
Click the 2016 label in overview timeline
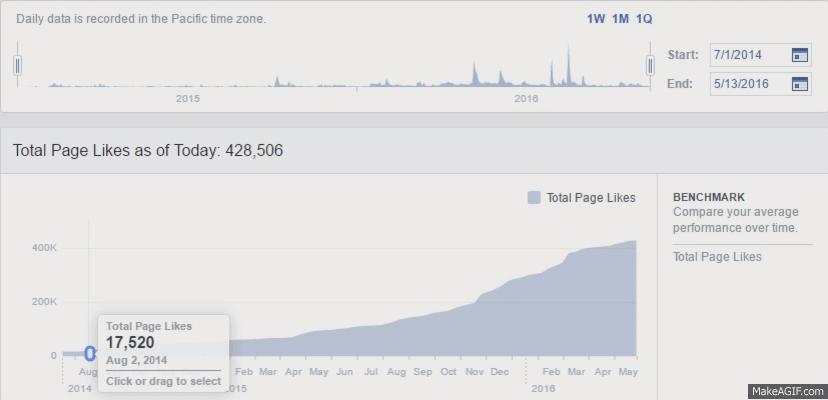pyautogui.click(x=526, y=98)
